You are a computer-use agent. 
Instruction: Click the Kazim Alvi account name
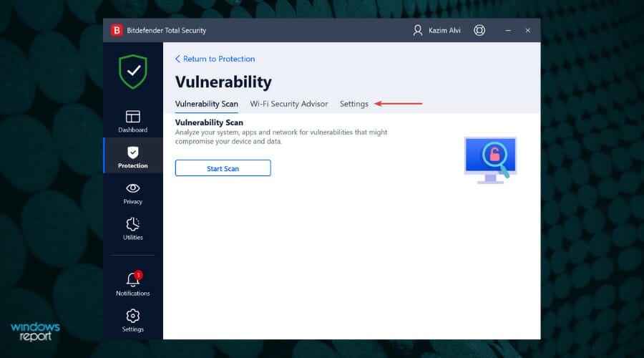pos(444,30)
